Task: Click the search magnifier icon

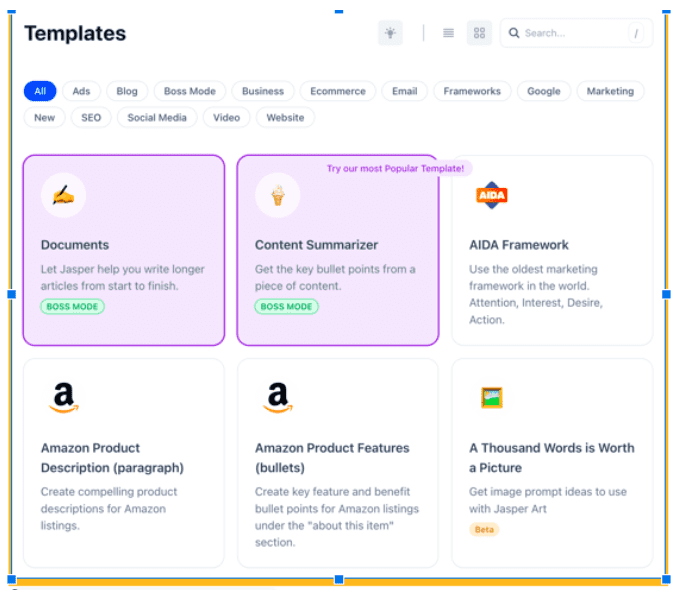Action: pyautogui.click(x=514, y=33)
